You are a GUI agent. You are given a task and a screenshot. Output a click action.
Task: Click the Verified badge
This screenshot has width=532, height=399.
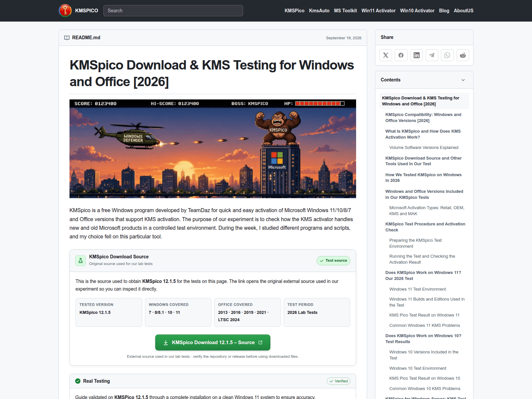point(338,381)
